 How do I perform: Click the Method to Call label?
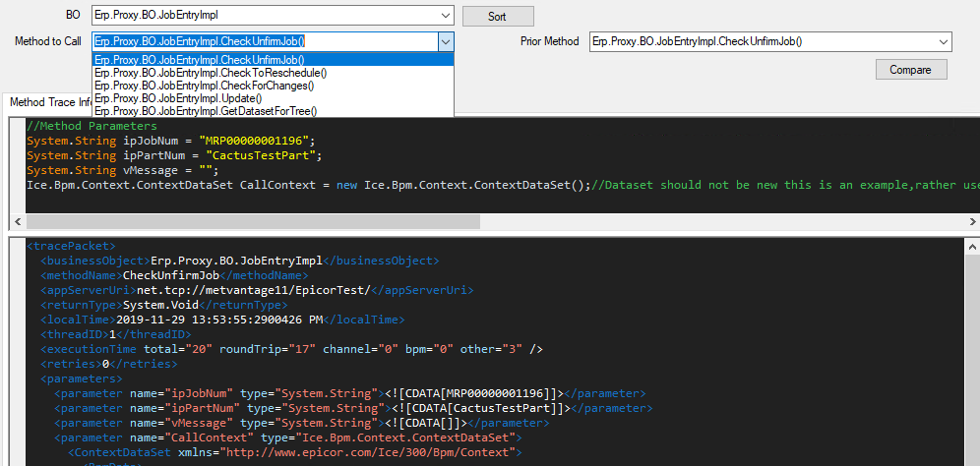(48, 42)
